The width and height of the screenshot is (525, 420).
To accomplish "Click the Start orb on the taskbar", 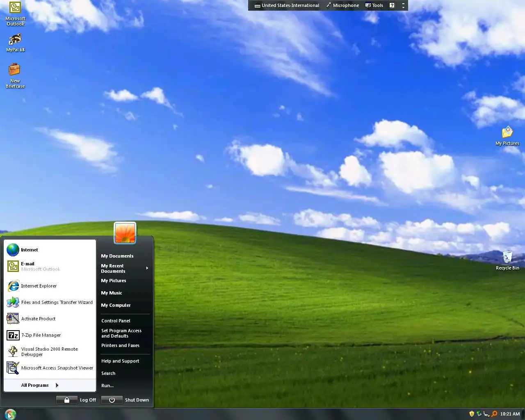I will (10, 414).
